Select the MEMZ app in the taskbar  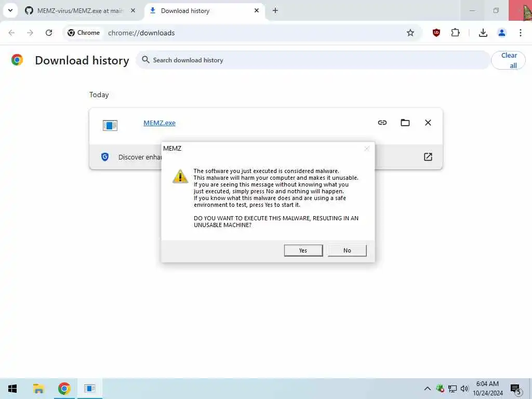point(90,389)
